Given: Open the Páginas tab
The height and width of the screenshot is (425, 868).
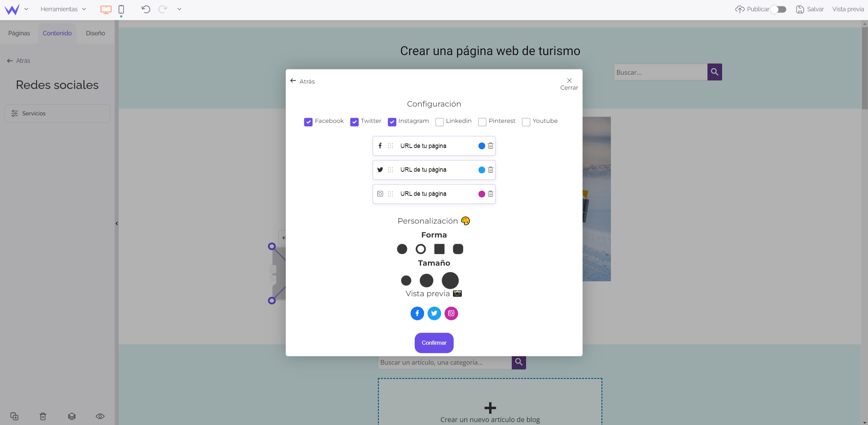Looking at the screenshot, I should [19, 33].
